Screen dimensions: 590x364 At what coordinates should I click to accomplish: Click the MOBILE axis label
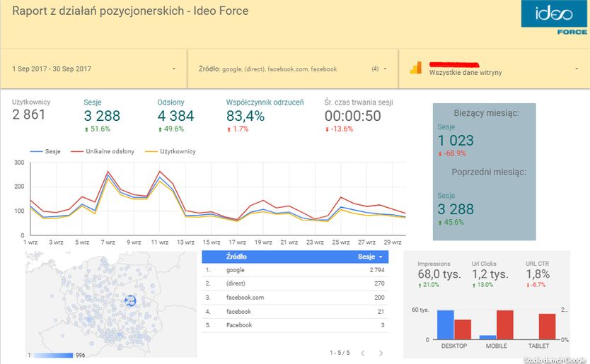click(497, 346)
